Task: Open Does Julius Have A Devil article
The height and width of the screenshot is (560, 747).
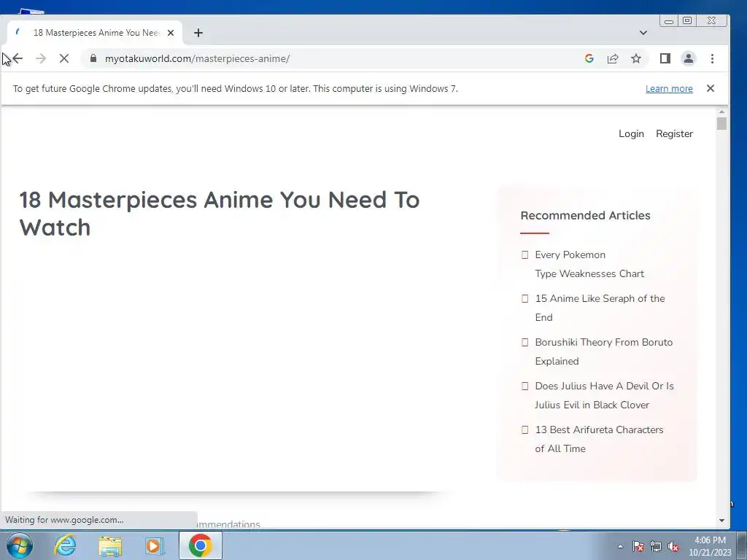Action: pyautogui.click(x=604, y=395)
